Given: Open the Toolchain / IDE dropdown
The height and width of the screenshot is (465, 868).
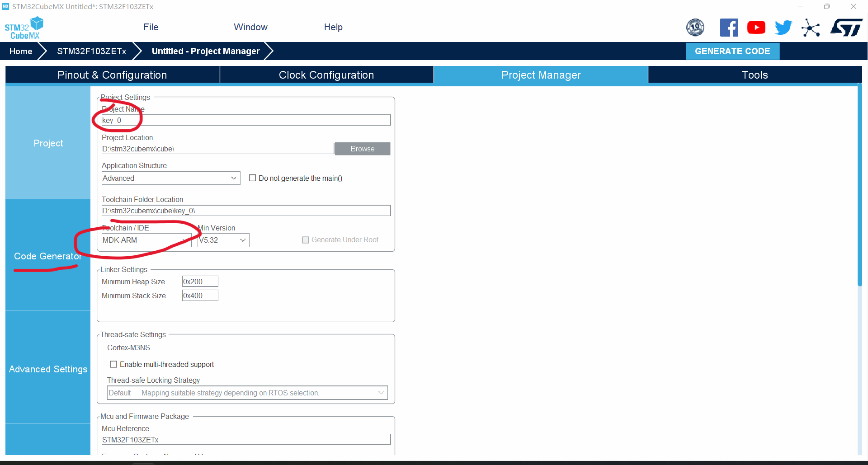Looking at the screenshot, I should [146, 240].
